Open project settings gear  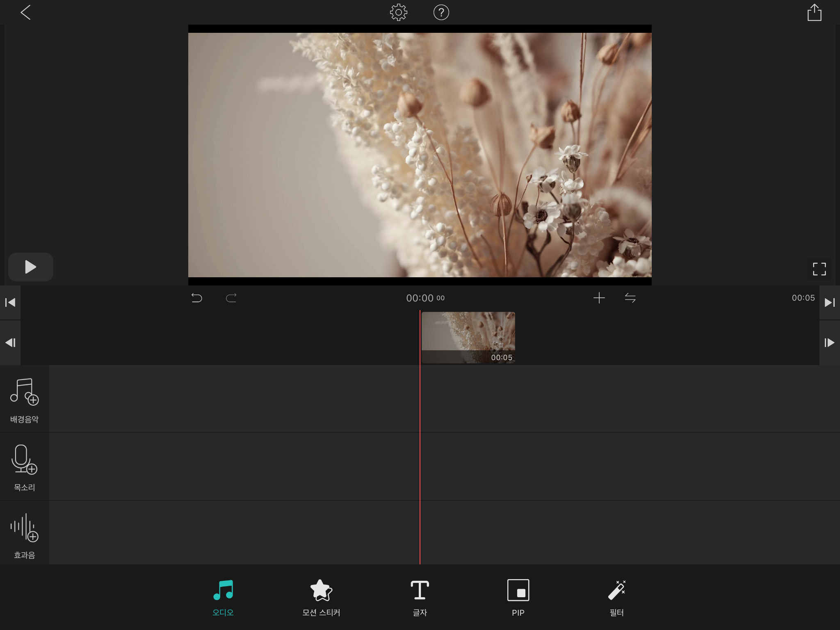click(398, 12)
